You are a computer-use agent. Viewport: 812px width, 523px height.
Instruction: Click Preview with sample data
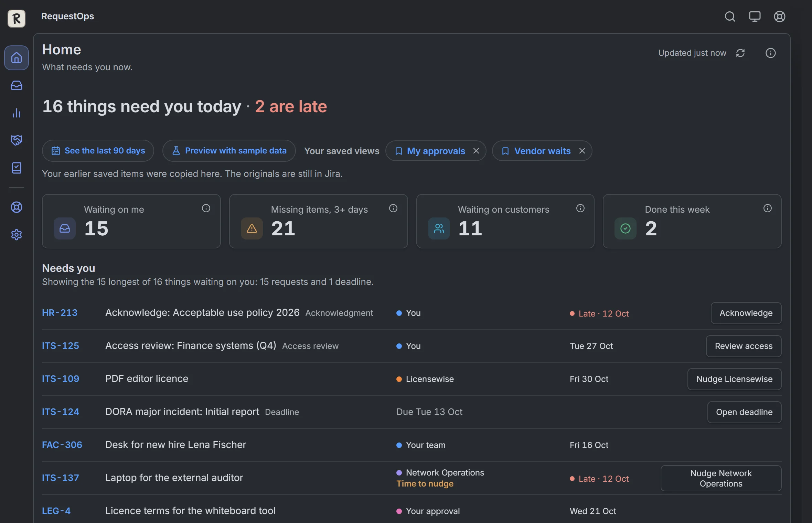tap(229, 151)
